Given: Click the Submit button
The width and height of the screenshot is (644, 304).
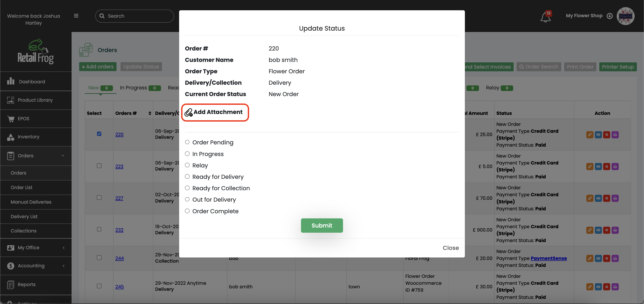Looking at the screenshot, I should 322,225.
